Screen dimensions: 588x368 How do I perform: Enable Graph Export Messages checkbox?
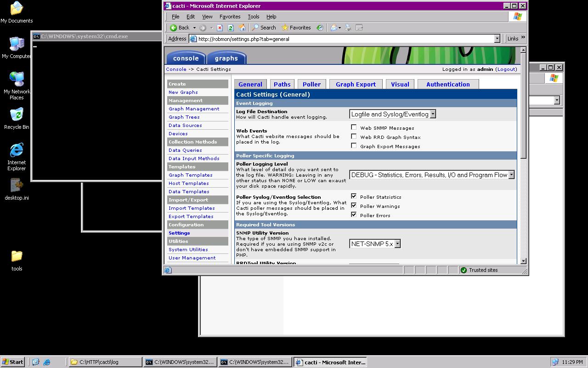tap(354, 146)
